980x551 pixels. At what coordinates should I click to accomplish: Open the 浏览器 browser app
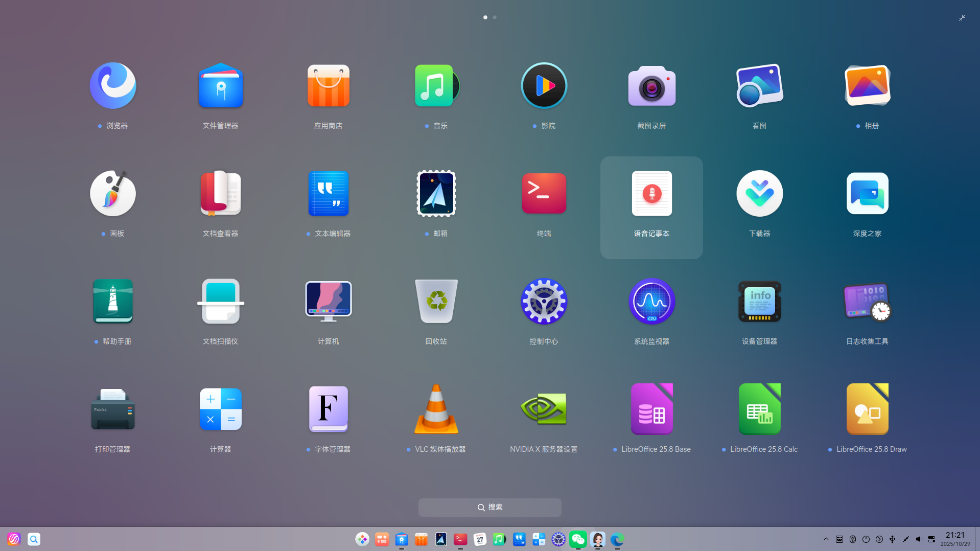coord(113,86)
